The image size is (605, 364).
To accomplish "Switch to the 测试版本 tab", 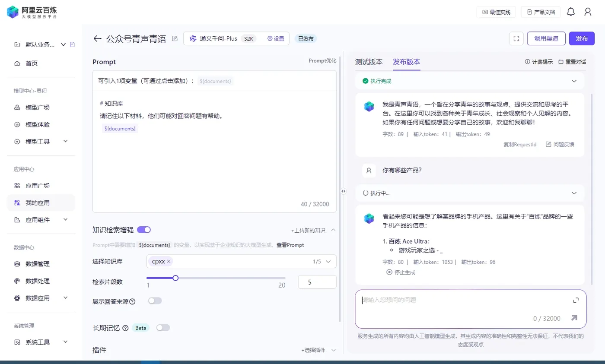I will tap(369, 62).
